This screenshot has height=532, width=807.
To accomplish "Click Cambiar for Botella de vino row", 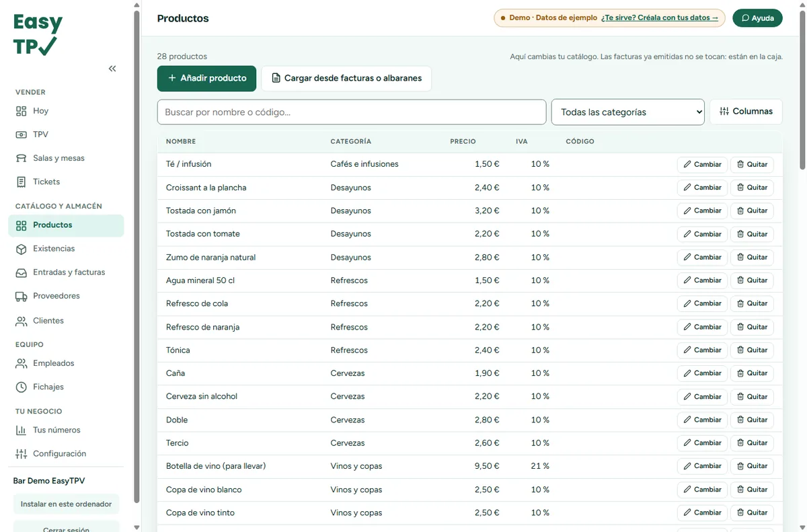I will coord(702,466).
